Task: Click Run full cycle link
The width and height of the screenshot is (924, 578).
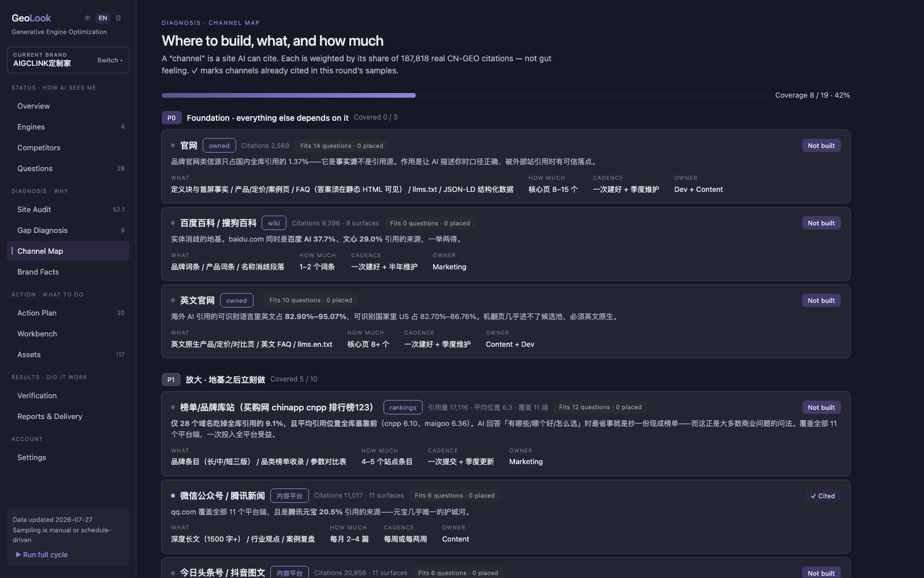Action: pyautogui.click(x=42, y=555)
